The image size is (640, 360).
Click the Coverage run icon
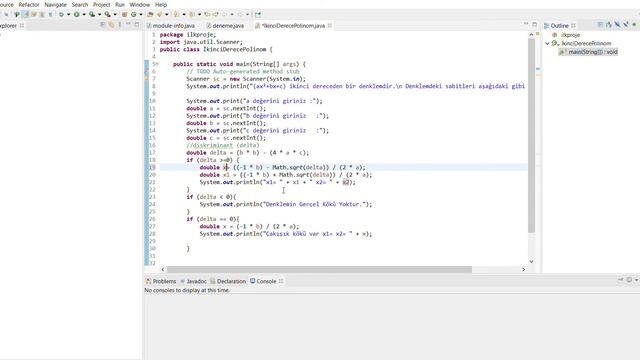click(92, 14)
